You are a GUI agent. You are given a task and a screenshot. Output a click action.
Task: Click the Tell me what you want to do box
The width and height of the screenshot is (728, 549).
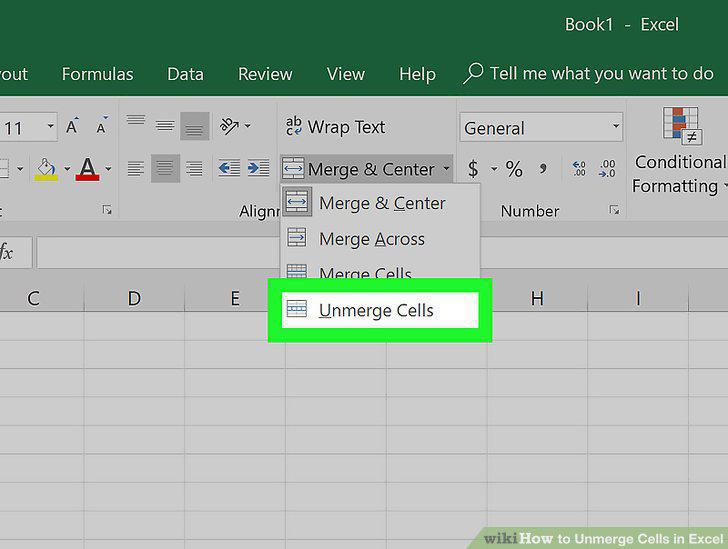pos(602,74)
